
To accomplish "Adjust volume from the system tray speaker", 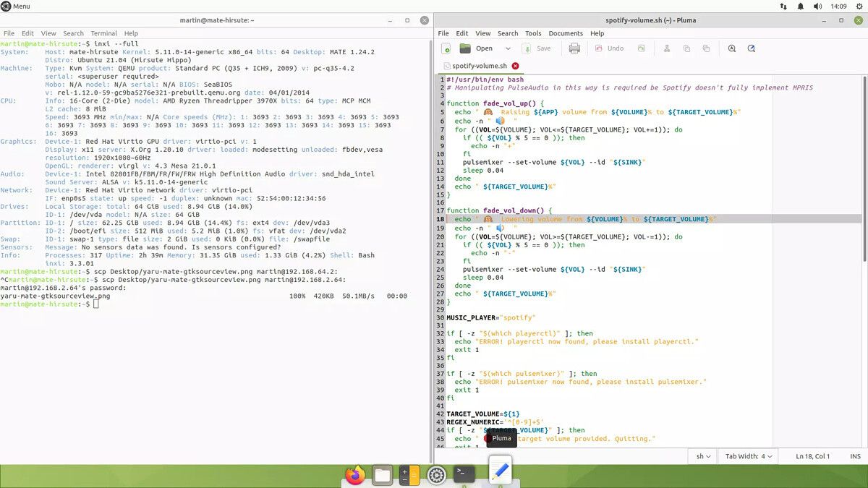I will 817,6.
